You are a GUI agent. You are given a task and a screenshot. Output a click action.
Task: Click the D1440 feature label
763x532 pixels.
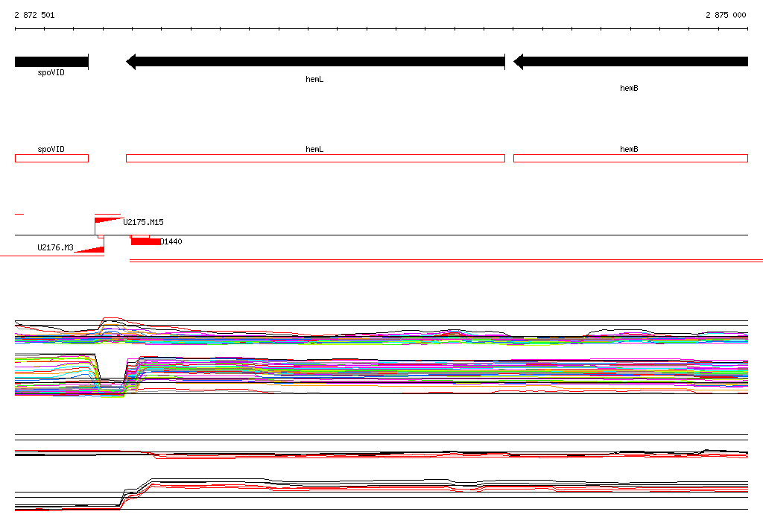tap(171, 242)
